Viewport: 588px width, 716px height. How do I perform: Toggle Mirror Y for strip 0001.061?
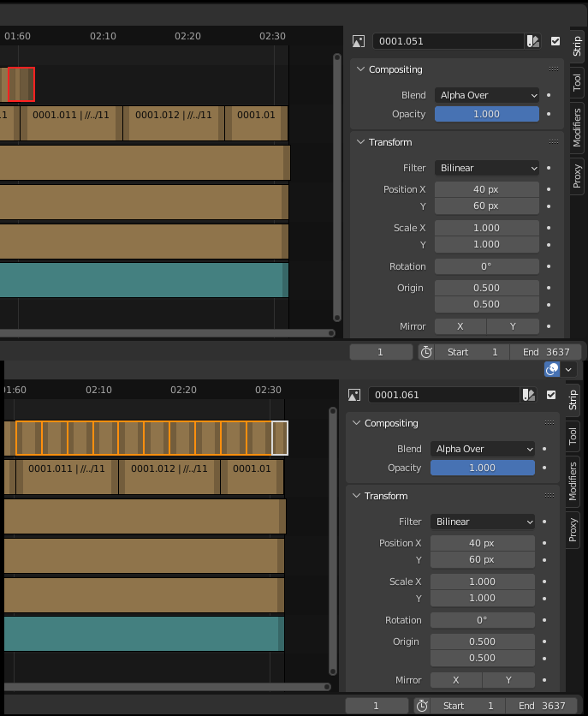pyautogui.click(x=509, y=680)
